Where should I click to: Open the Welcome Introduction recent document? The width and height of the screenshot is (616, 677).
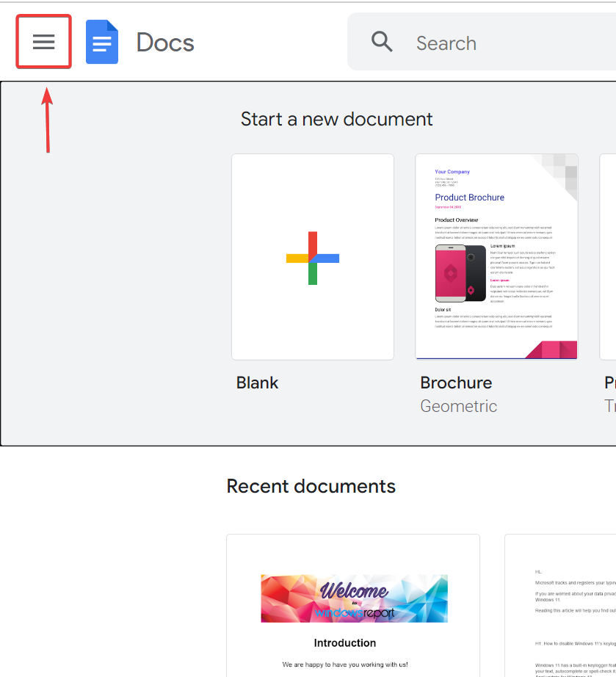coord(353,605)
